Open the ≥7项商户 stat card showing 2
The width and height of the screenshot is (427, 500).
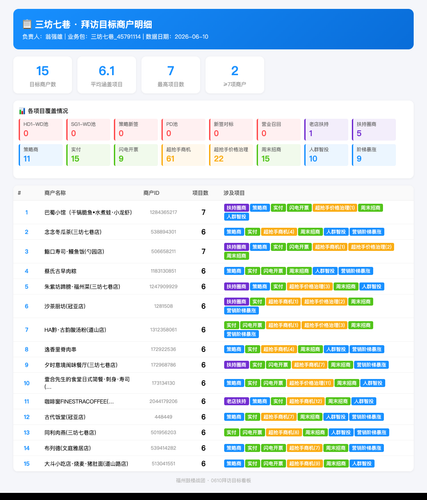[x=235, y=75]
